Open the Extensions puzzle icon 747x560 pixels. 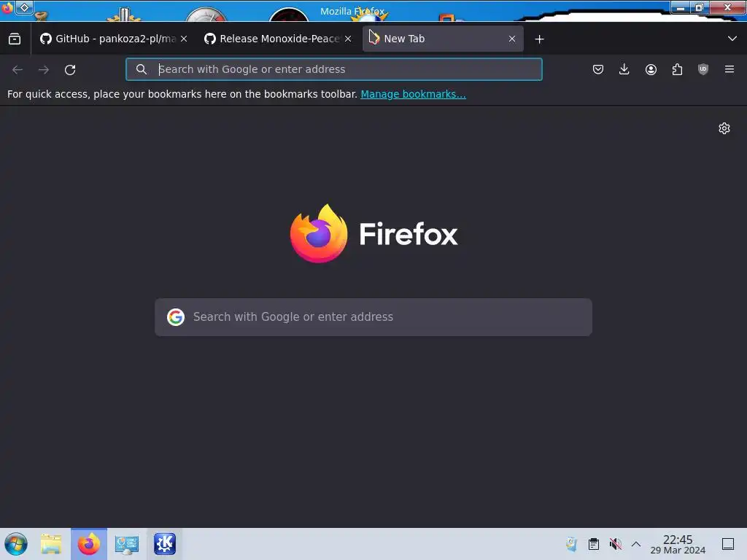coord(677,69)
